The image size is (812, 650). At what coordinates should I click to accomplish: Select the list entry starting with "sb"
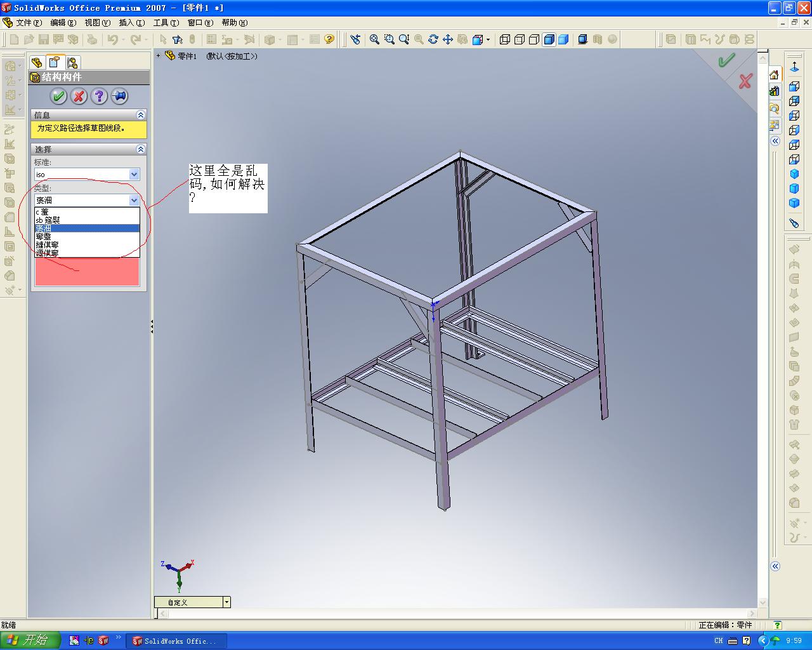coord(87,220)
